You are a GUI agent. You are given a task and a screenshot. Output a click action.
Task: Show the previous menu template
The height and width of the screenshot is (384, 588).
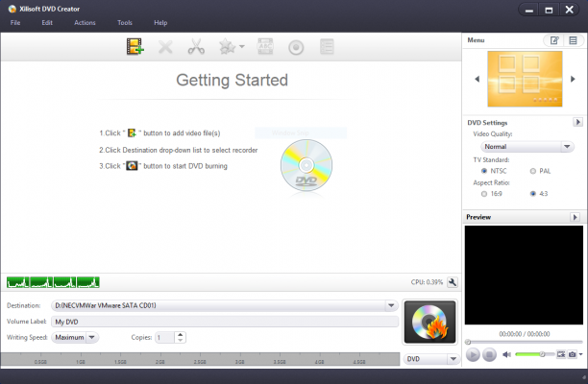[x=477, y=79]
